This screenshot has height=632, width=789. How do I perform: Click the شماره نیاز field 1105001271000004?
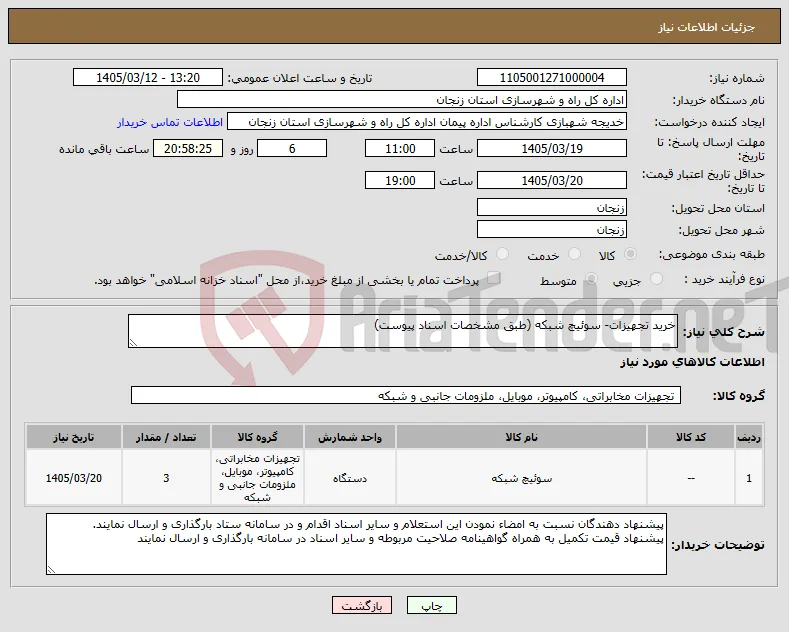(551, 77)
